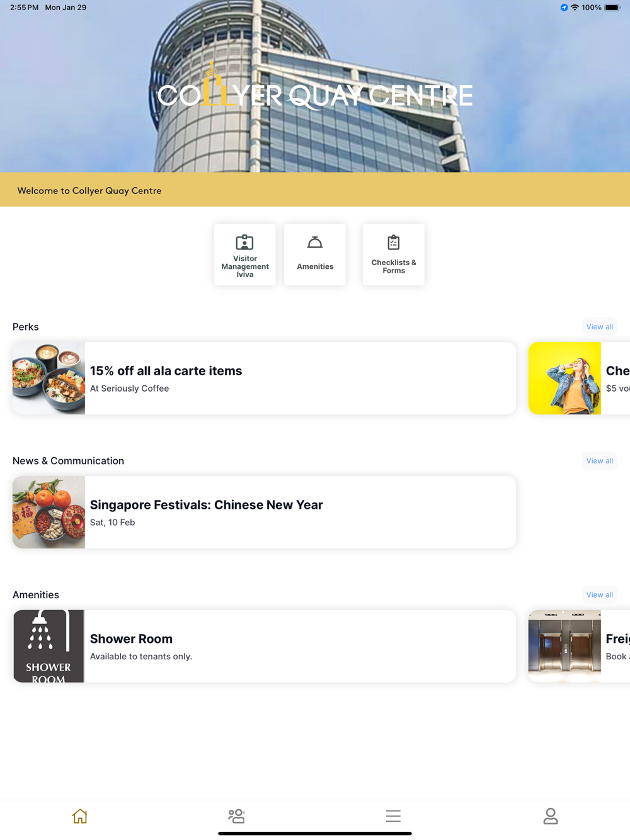
Task: Open the freight lift amenity card
Action: 579,646
